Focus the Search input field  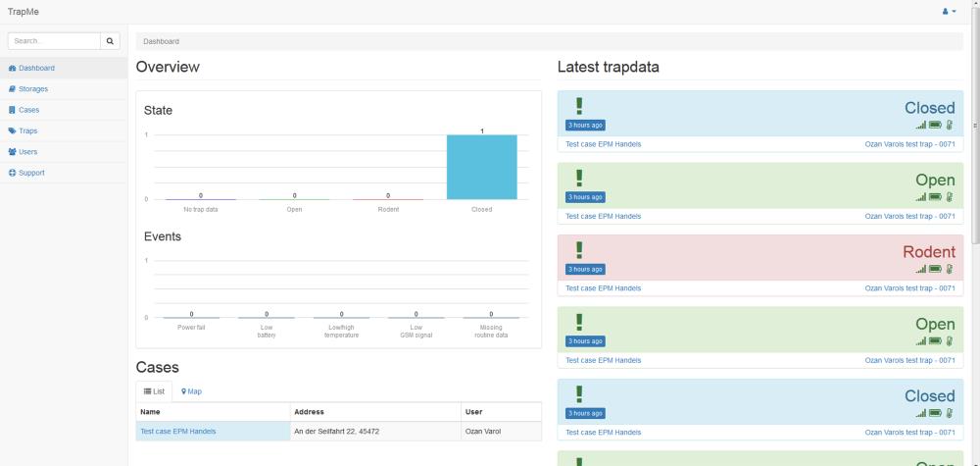coord(54,41)
